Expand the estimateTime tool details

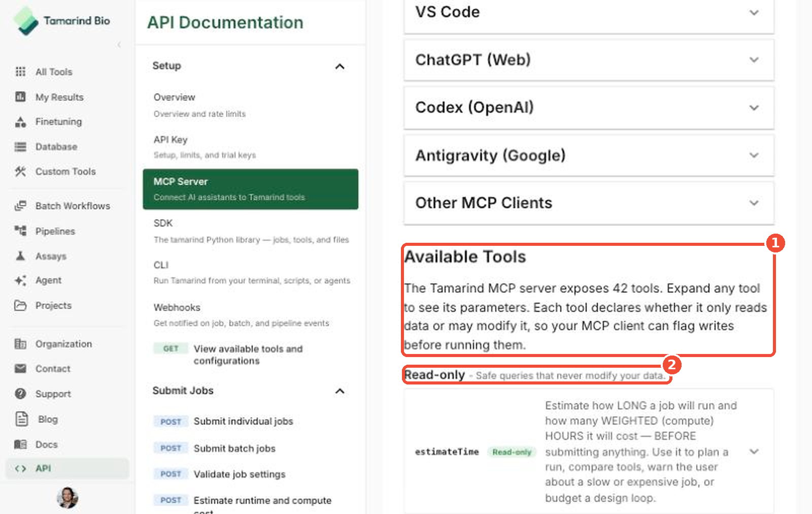point(754,452)
